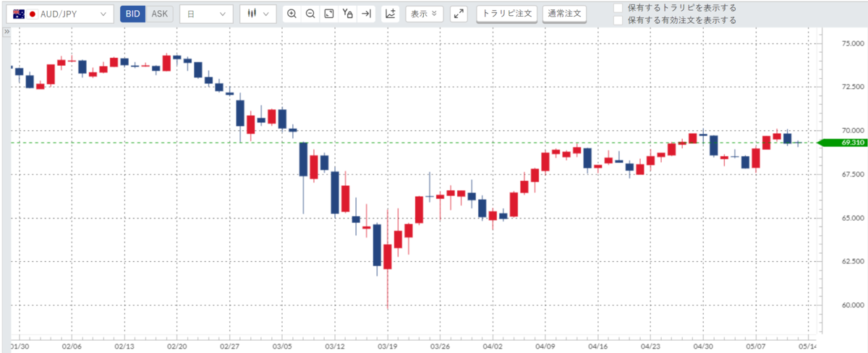The width and height of the screenshot is (868, 353).
Task: Click the 67.500 price axis label
Action: click(x=854, y=174)
